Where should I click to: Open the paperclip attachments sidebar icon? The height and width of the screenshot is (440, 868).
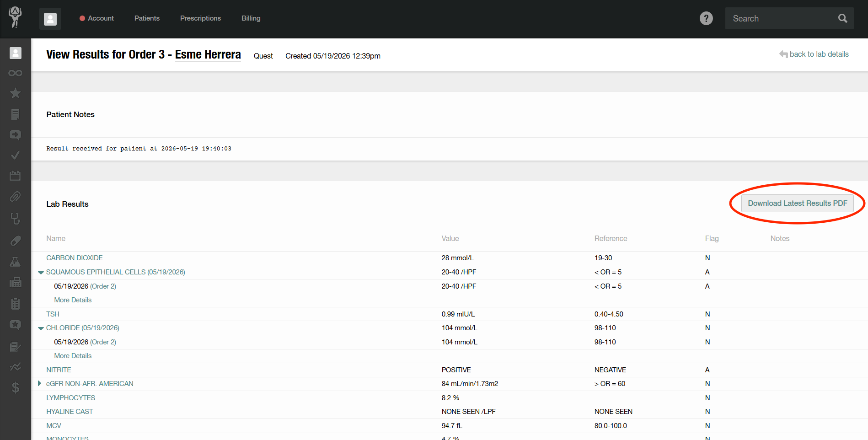click(x=15, y=197)
